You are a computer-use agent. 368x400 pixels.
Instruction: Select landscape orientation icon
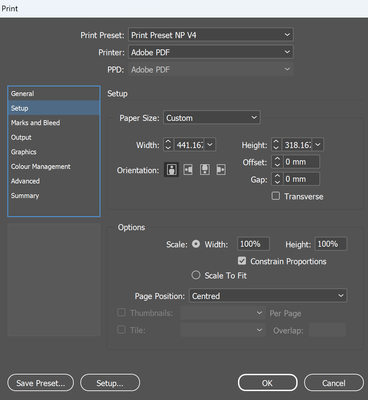pyautogui.click(x=188, y=170)
